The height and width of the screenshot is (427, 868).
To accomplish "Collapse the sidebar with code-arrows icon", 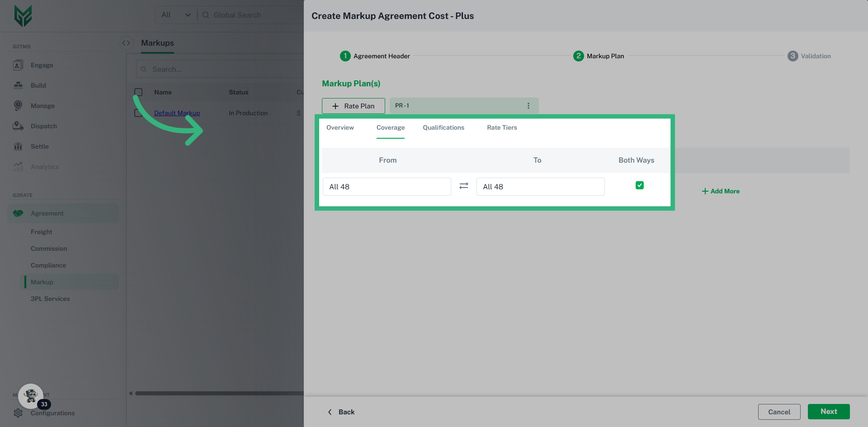I will pyautogui.click(x=126, y=43).
